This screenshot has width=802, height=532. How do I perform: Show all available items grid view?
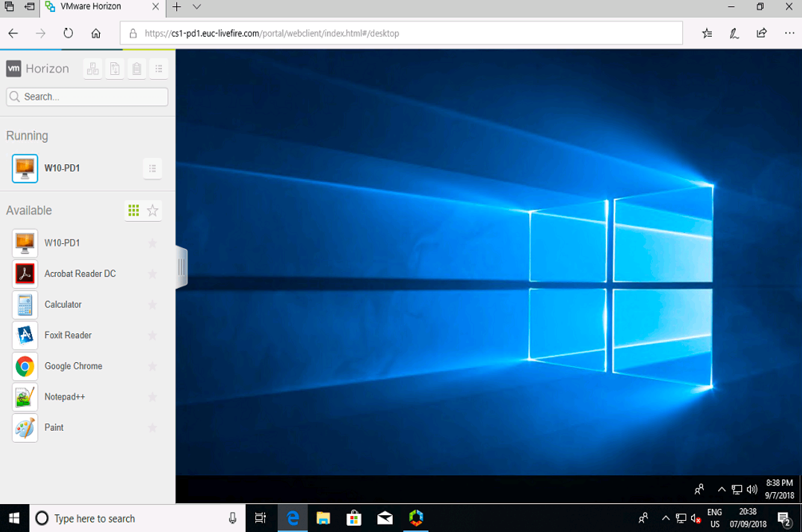[x=134, y=210]
